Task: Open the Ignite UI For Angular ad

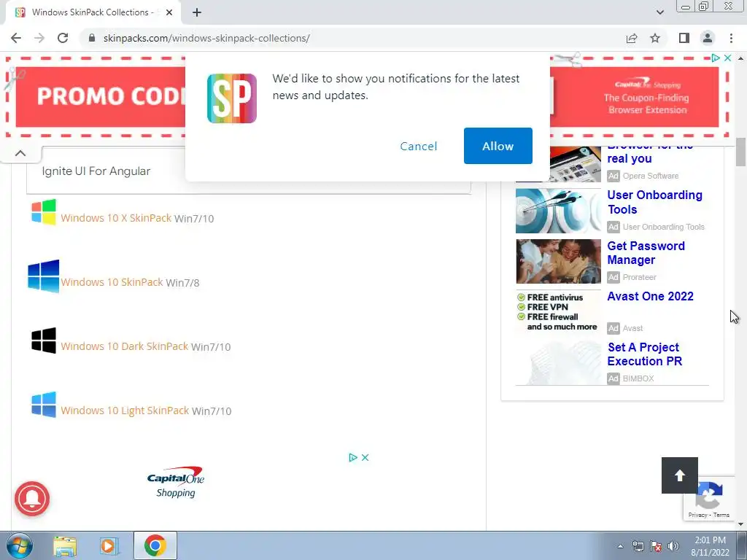Action: pos(96,171)
